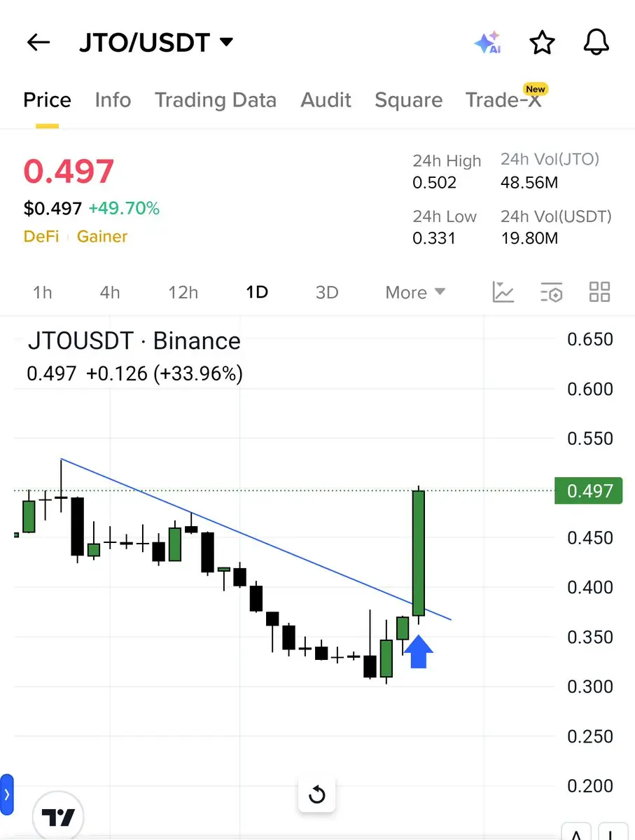Expand the More intervals dropdown

click(415, 293)
